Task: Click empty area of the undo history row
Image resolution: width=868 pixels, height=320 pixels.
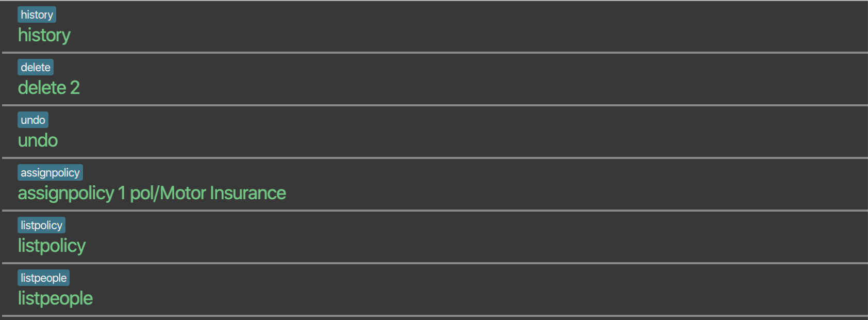Action: (x=464, y=132)
